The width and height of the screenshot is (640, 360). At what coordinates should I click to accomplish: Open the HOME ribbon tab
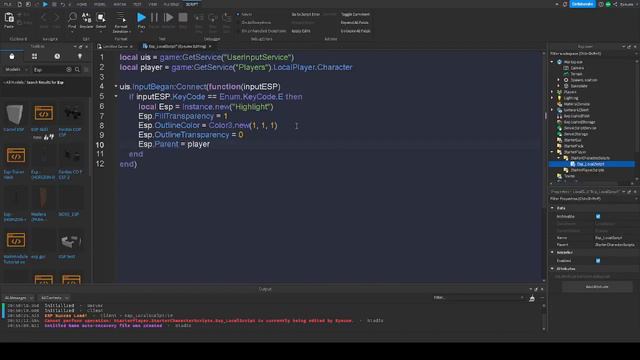82,4
